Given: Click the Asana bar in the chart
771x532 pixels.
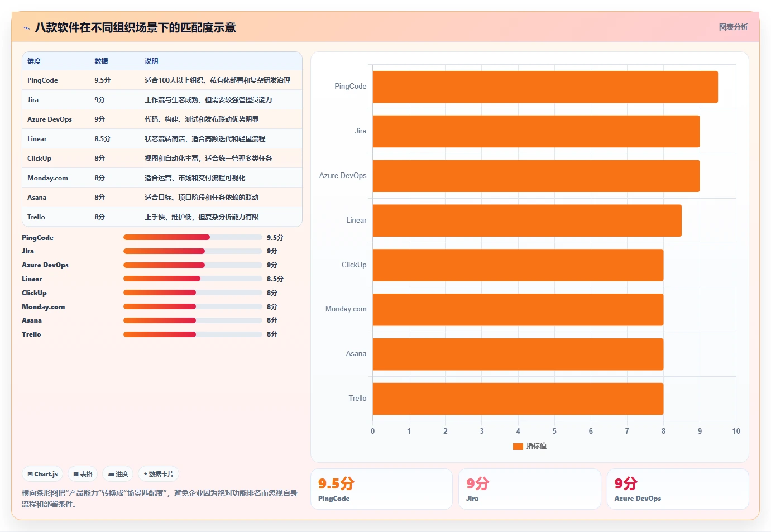Looking at the screenshot, I should 518,354.
